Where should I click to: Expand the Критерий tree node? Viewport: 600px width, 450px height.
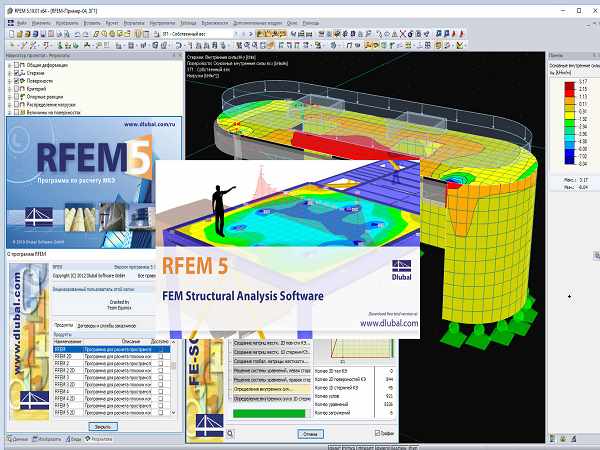[x=10, y=89]
